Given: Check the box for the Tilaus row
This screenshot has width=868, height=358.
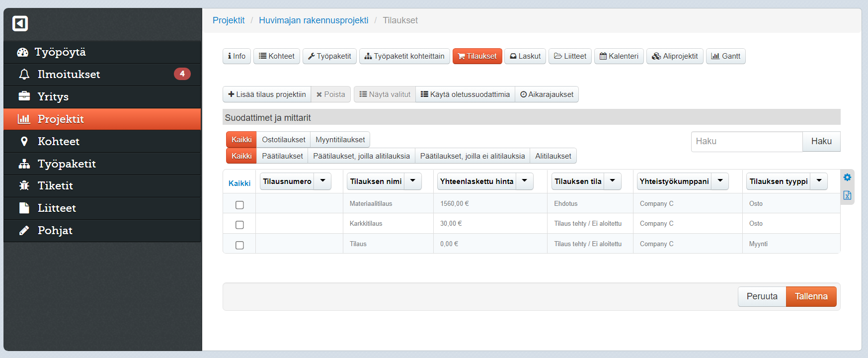Looking at the screenshot, I should tap(239, 245).
